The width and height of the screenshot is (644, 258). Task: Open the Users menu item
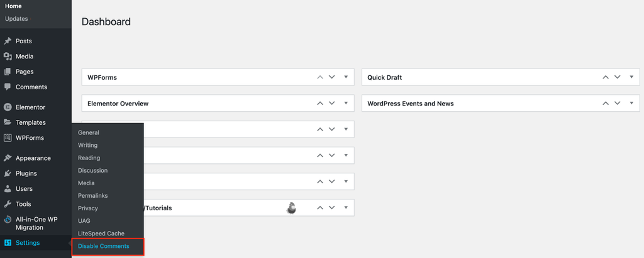[x=24, y=189]
